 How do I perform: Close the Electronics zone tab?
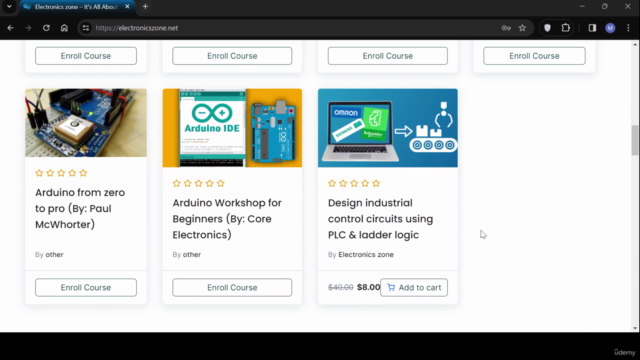(x=127, y=7)
